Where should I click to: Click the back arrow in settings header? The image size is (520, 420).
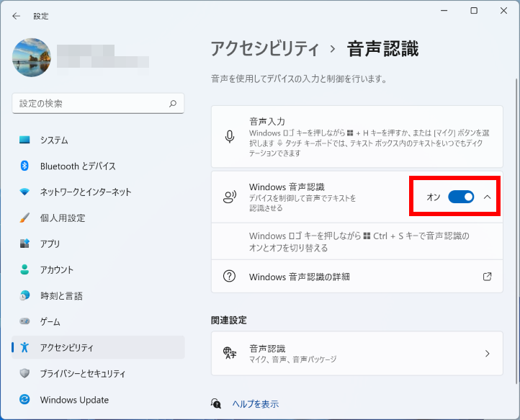click(16, 16)
